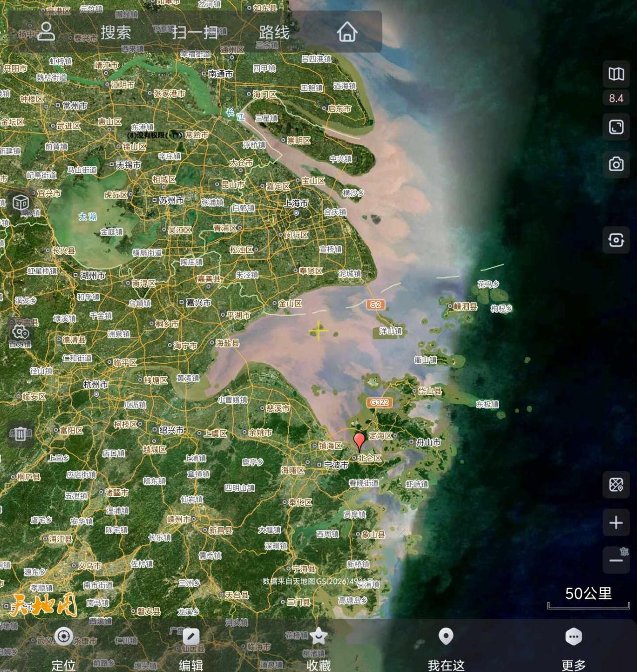Tap the home icon in top bar
637x672 pixels.
(x=347, y=32)
